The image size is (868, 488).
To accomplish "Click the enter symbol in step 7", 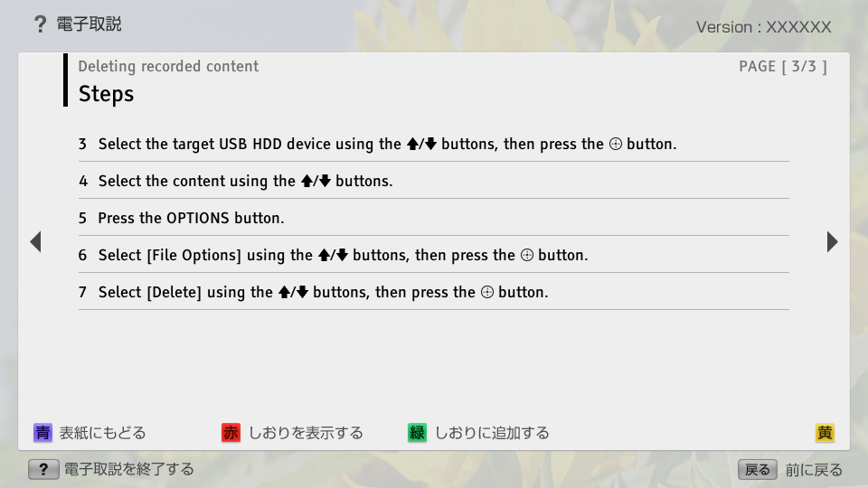I will 486,293.
